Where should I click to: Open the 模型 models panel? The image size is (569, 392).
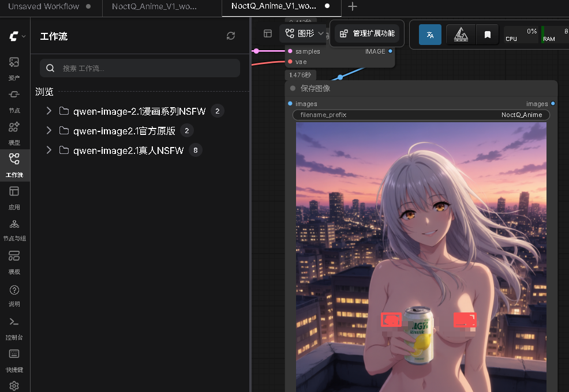pyautogui.click(x=14, y=133)
